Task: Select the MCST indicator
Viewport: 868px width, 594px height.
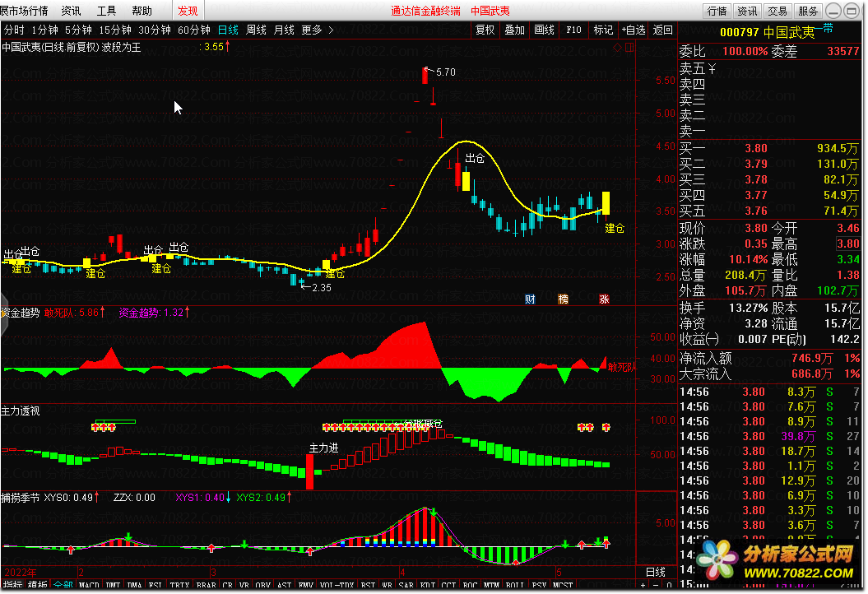Action: pyautogui.click(x=563, y=585)
